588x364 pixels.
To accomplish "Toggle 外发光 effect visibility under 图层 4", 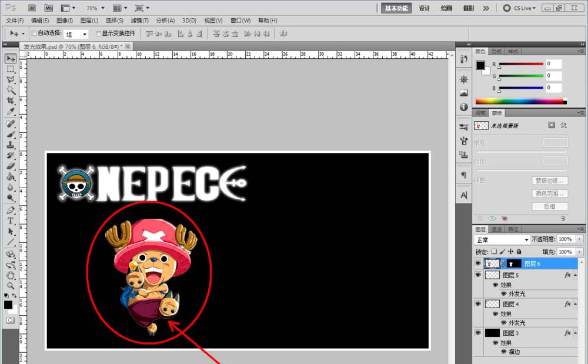I will tap(504, 322).
